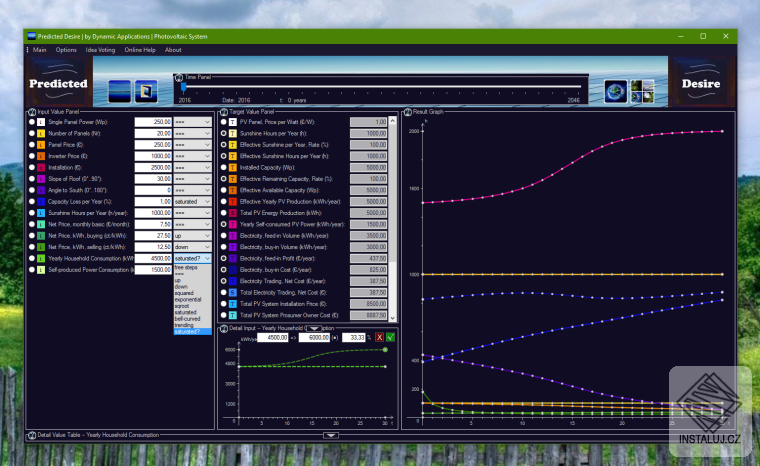Click the magenta I icon for Installation
Image resolution: width=760 pixels, height=466 pixels.
[x=41, y=167]
